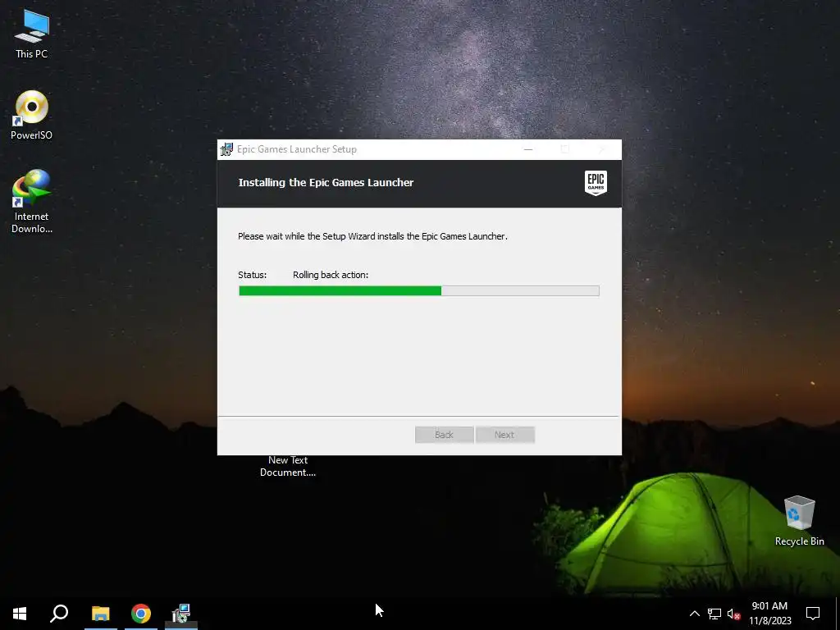Select the PowerISO desktop shortcut
Screen dimensions: 840x630
[x=32, y=115]
